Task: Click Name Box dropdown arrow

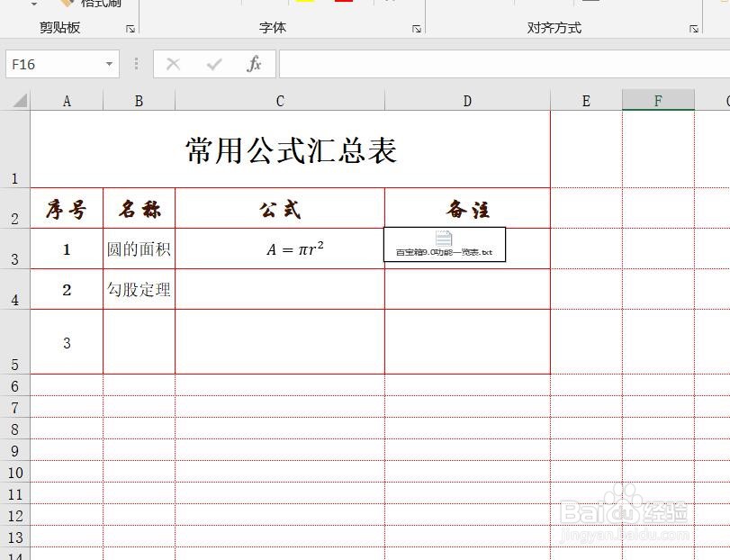Action: click(109, 64)
